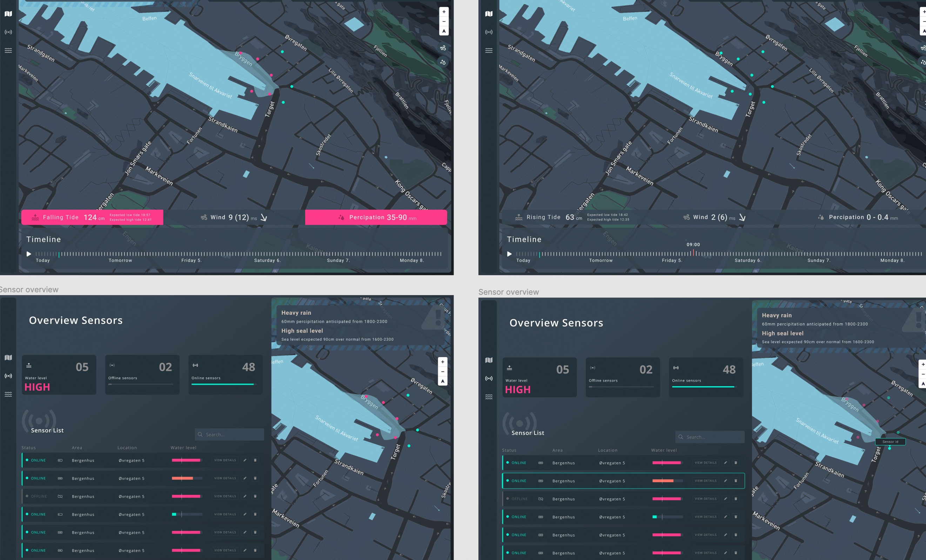Zoom in on the Falling Tide map
Image resolution: width=926 pixels, height=560 pixels.
(x=444, y=12)
